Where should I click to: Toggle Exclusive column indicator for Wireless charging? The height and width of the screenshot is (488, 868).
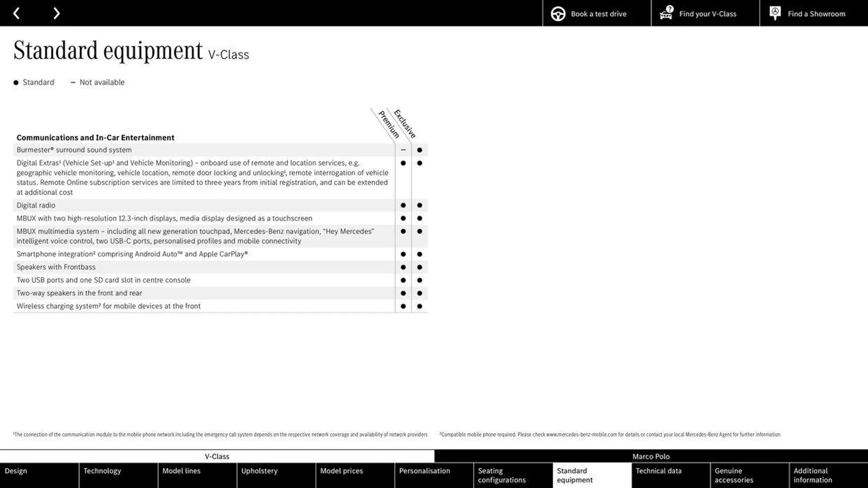[x=420, y=306]
